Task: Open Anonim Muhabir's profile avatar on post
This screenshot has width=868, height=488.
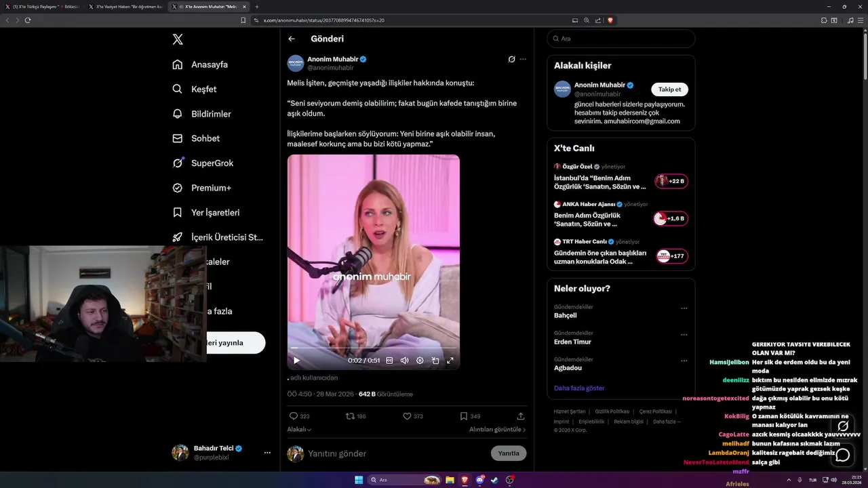Action: coord(296,63)
